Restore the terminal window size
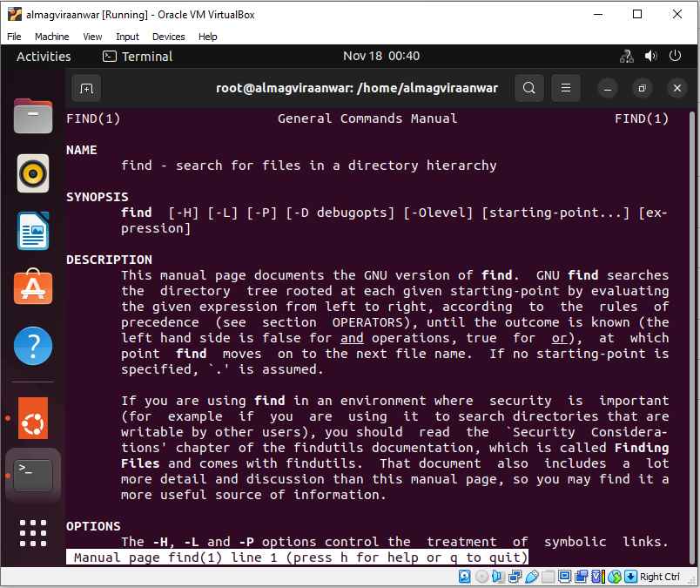 [642, 89]
